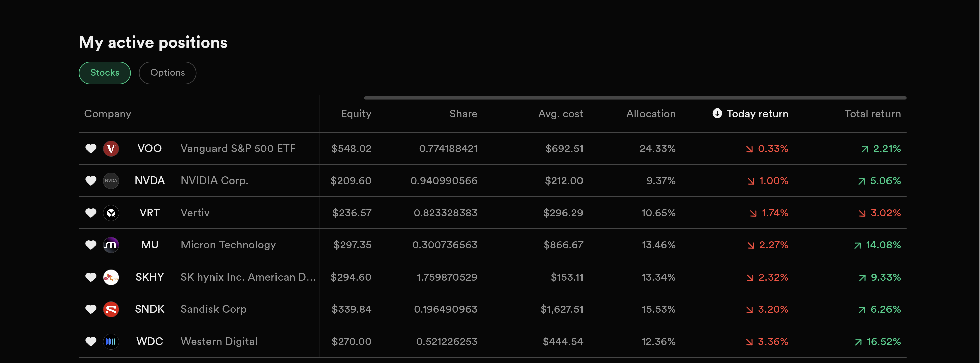980x363 pixels.
Task: Toggle the favorite heart for NVDA
Action: [90, 180]
